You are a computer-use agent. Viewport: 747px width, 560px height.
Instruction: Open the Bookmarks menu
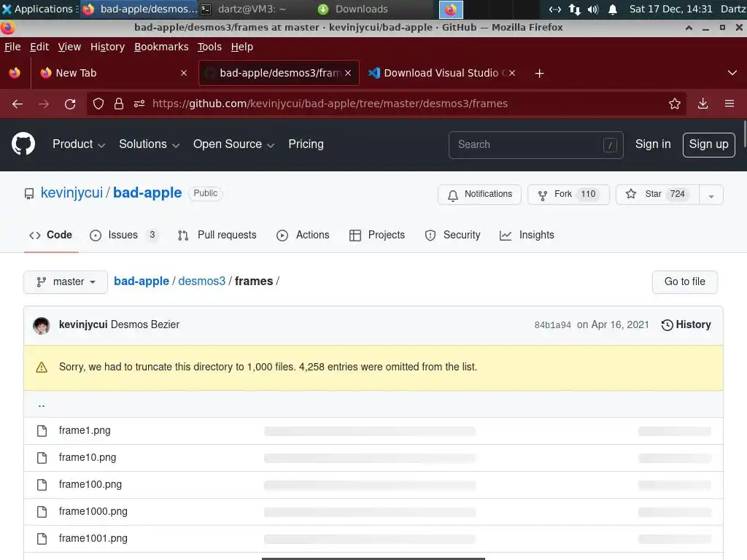pos(161,47)
